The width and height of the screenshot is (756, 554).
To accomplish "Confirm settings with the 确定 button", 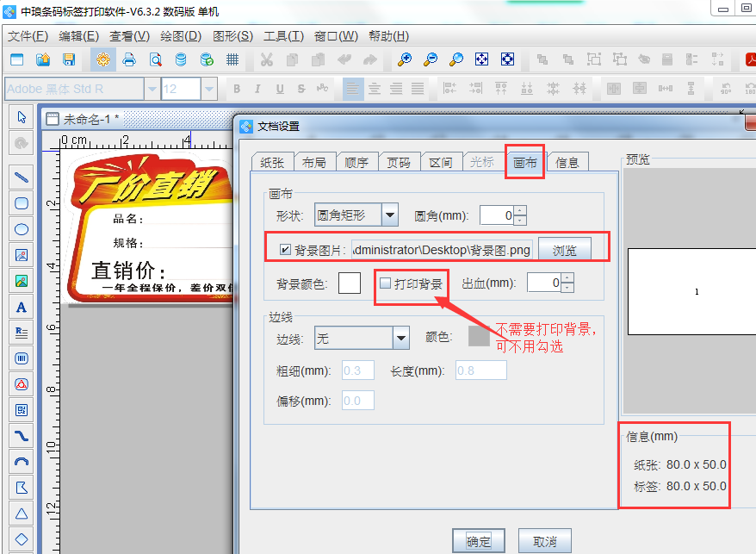I will (479, 538).
